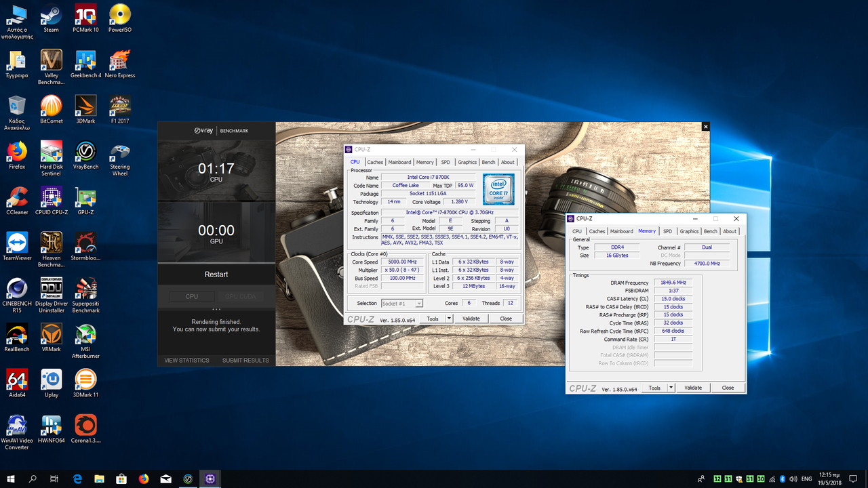The width and height of the screenshot is (868, 488).
Task: Select the CCleaner desktop icon
Action: 17,201
